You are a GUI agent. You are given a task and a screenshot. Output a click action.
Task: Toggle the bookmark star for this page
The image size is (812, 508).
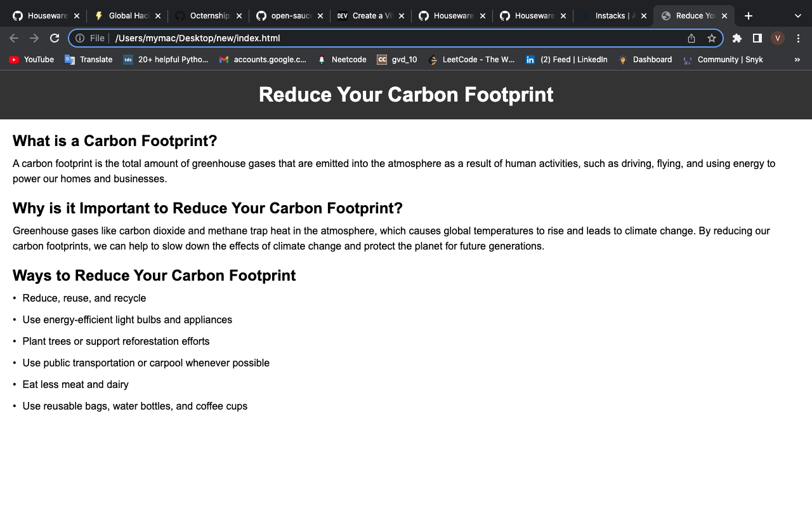pos(712,38)
